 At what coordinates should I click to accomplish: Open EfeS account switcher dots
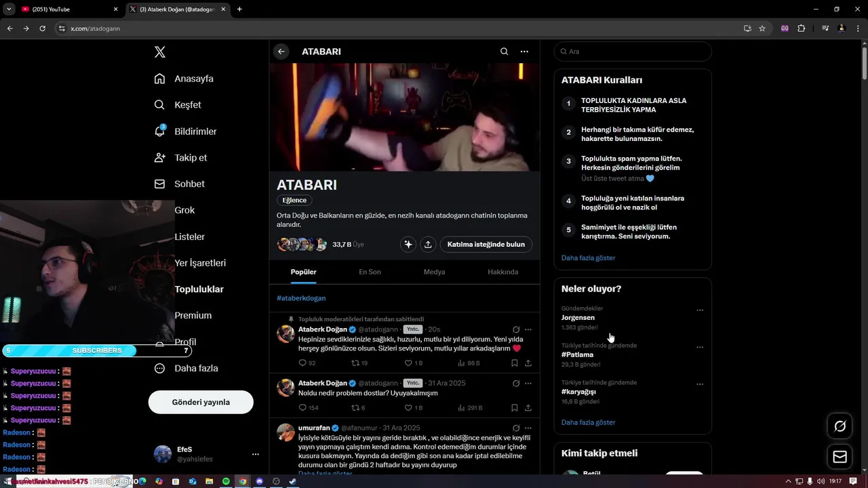255,454
